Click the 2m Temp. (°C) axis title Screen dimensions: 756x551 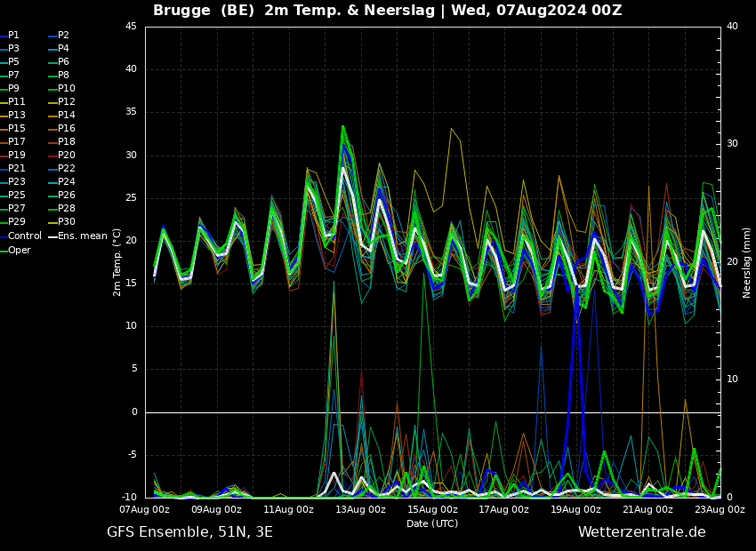[117, 262]
